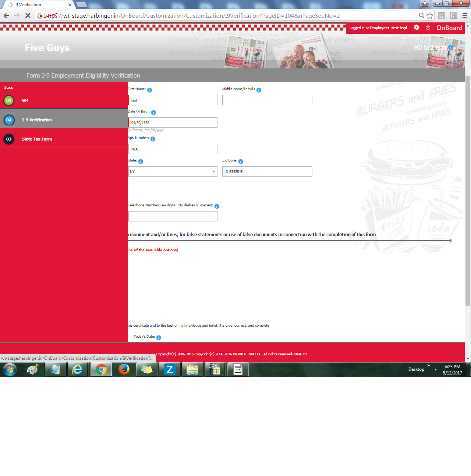
Task: Open a new browser tab
Action: (81, 5)
